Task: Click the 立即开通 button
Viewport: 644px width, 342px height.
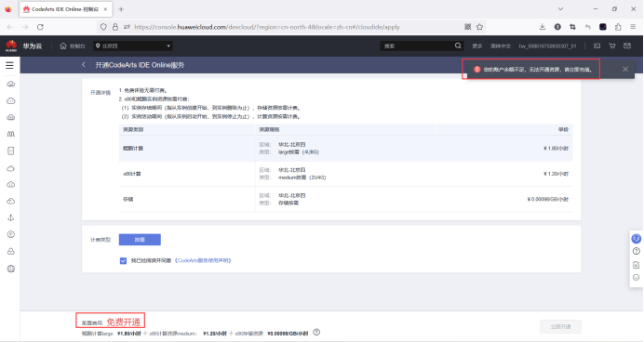Action: 560,327
